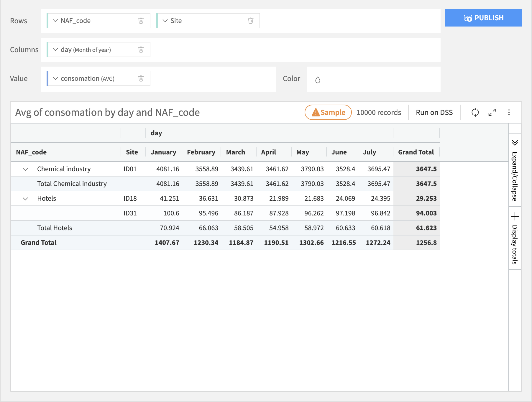Click the 100.6 cell
The image size is (532, 402).
171,213
